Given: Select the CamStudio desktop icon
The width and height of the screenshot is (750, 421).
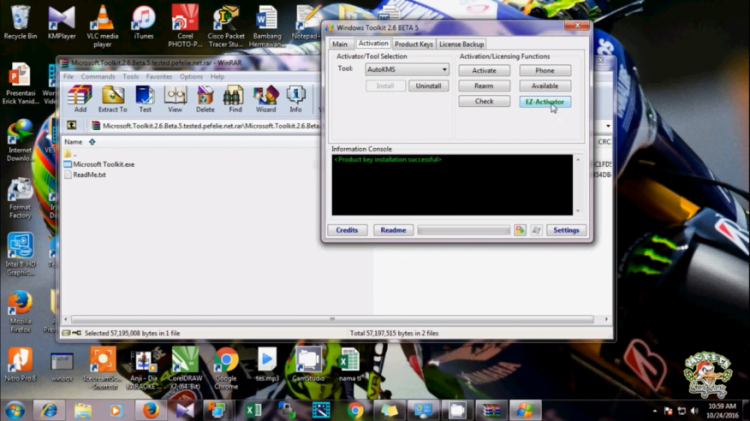Looking at the screenshot, I should (x=308, y=365).
